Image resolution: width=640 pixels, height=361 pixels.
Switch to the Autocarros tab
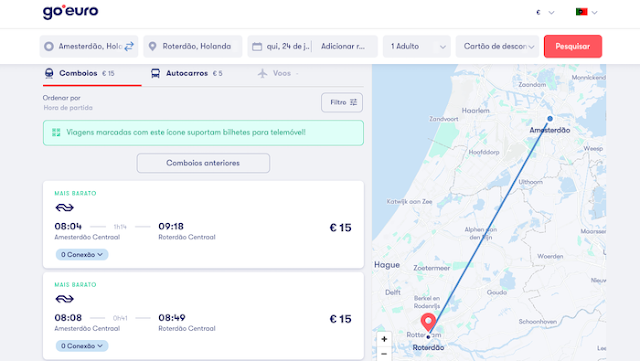click(187, 74)
